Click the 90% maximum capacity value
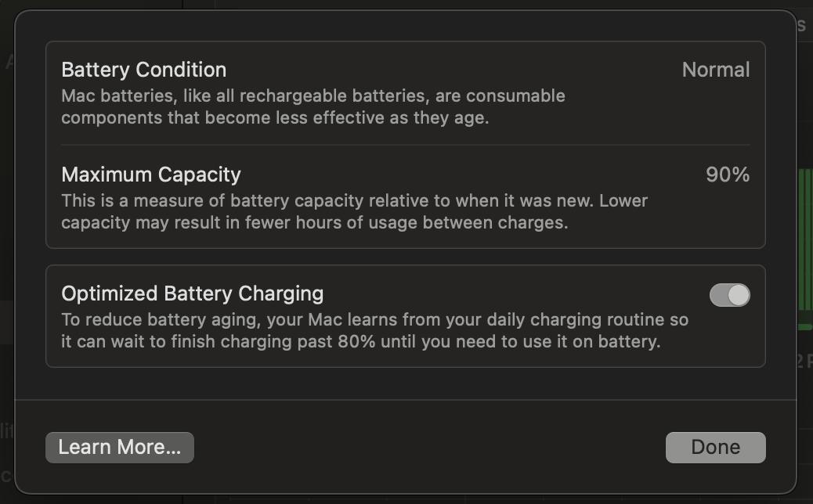The height and width of the screenshot is (504, 813). point(727,175)
